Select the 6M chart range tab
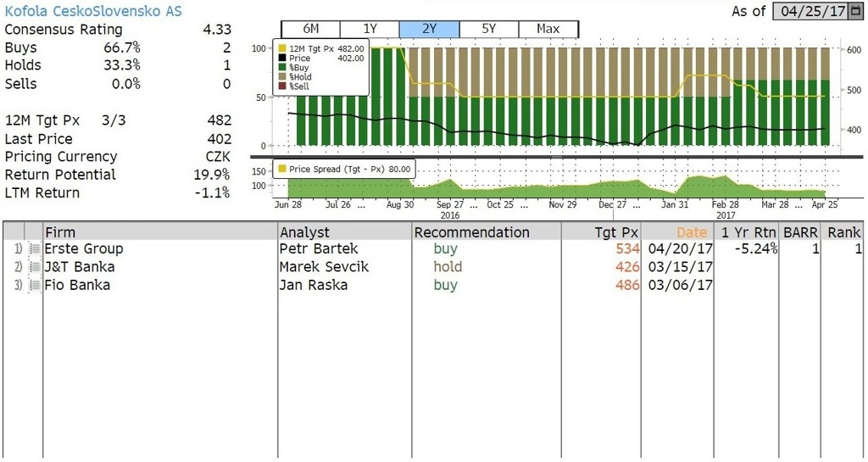This screenshot has height=462, width=868. [x=310, y=30]
